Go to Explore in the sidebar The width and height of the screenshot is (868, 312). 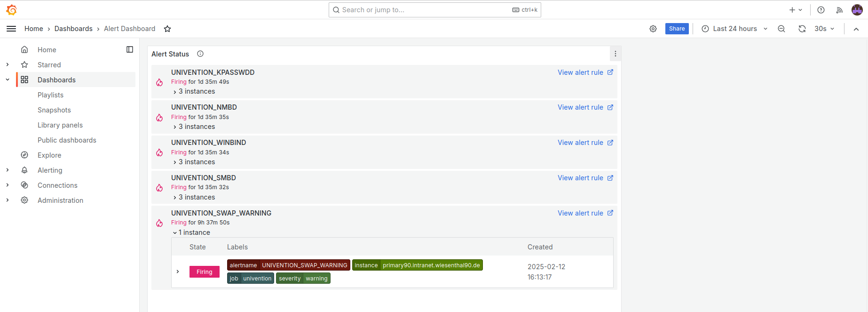[49, 155]
